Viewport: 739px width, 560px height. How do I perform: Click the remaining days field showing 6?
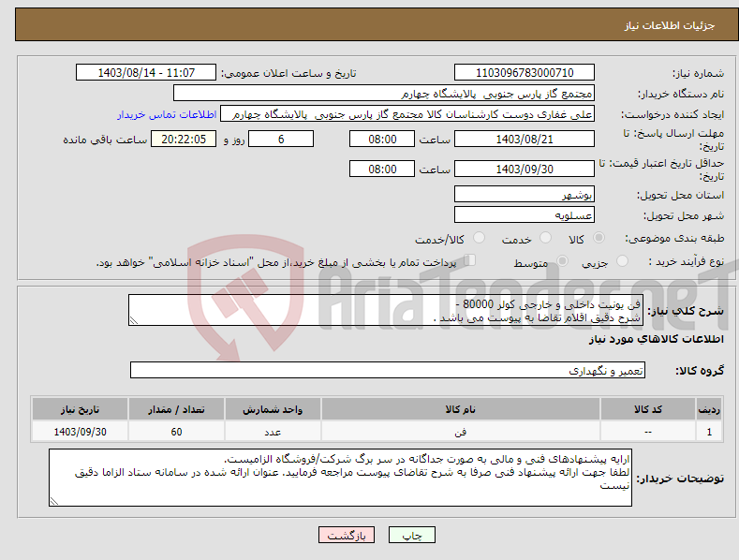[281, 139]
